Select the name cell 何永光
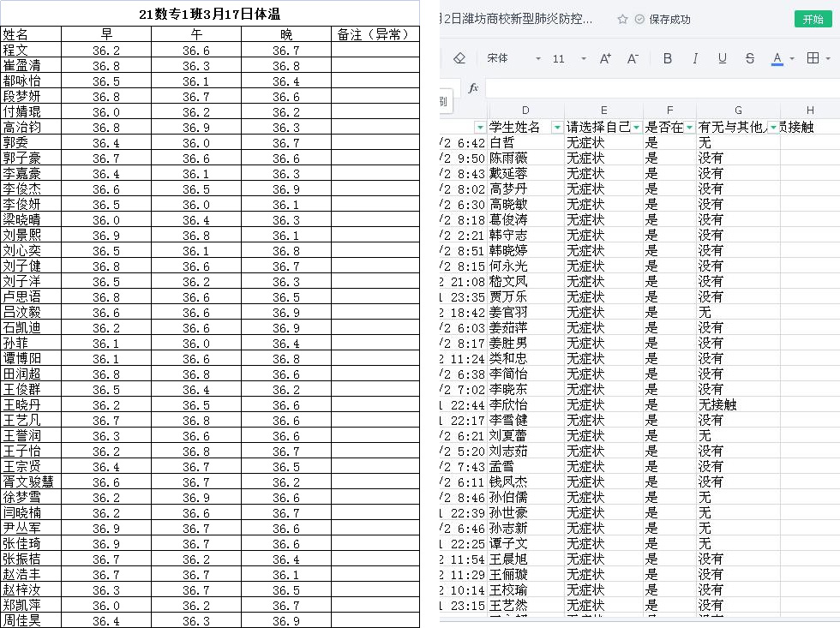Viewport: 840px width, 628px height. tap(525, 266)
